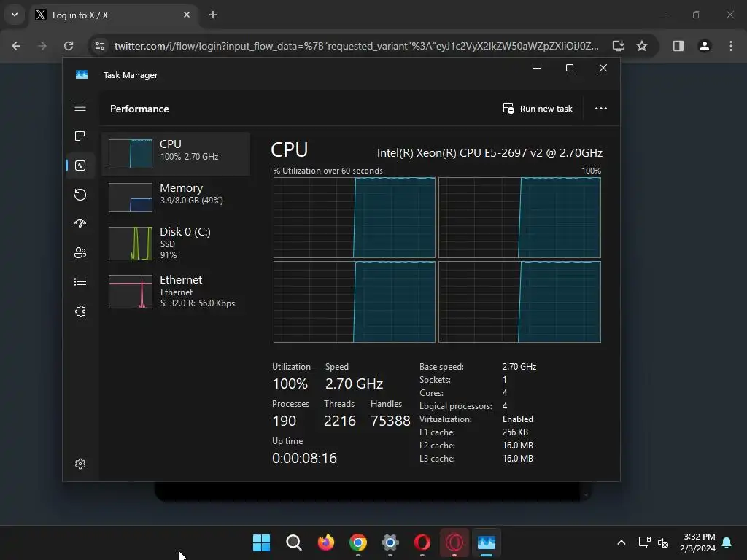Image resolution: width=747 pixels, height=560 pixels.
Task: Open Windows Start menu
Action: pyautogui.click(x=261, y=542)
